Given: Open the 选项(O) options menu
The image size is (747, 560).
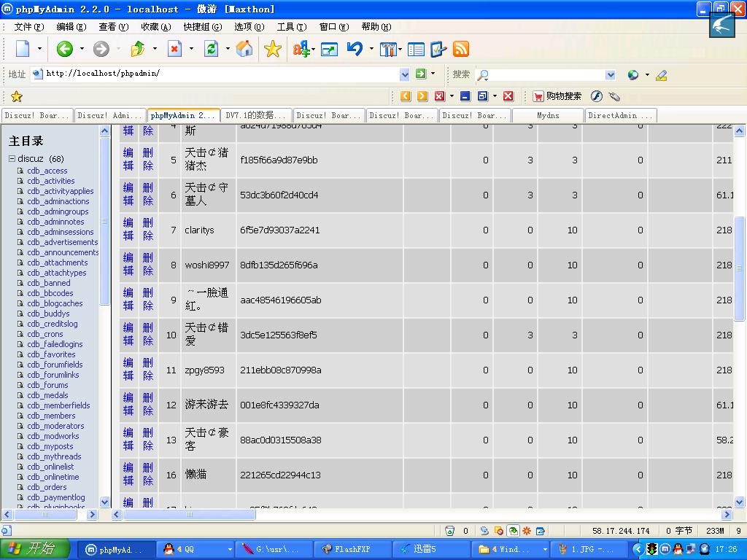Looking at the screenshot, I should 249,27.
